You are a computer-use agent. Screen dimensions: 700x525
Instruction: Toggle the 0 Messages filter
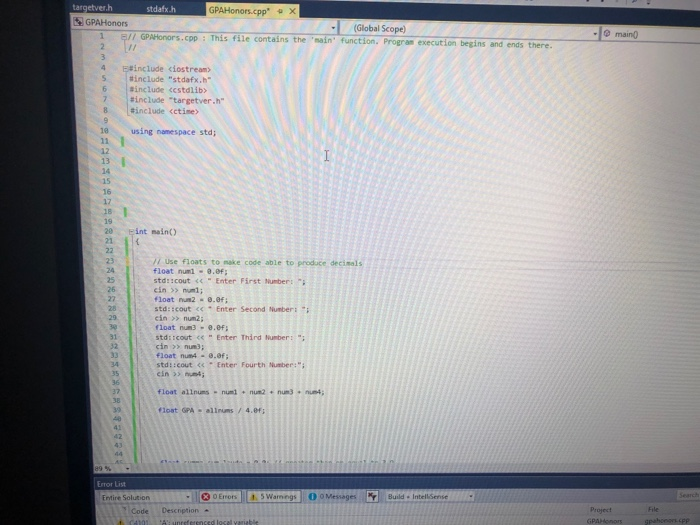332,496
